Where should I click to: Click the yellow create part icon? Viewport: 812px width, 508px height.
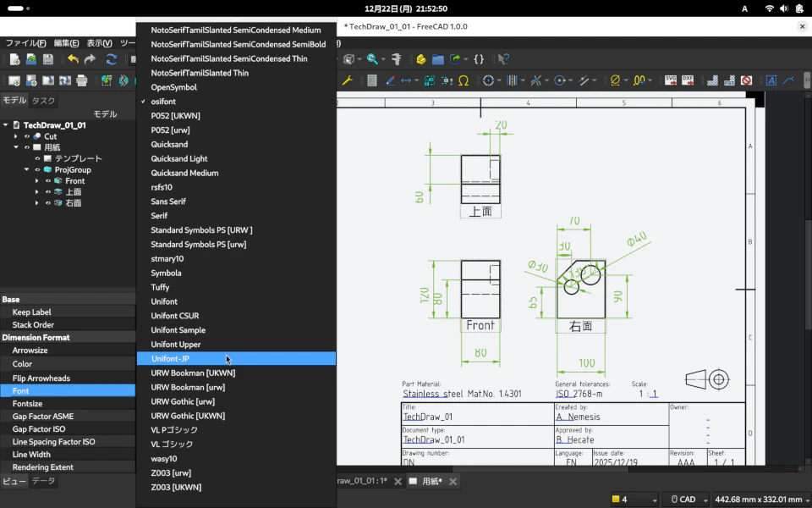tap(421, 59)
